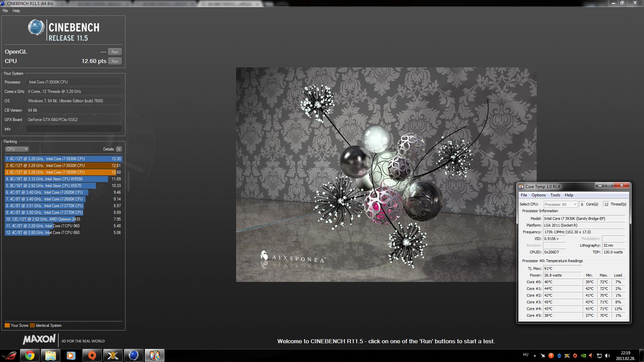The image size is (644, 362).
Task: Click Core Temp Frequency value field
Action: pyautogui.click(x=584, y=232)
